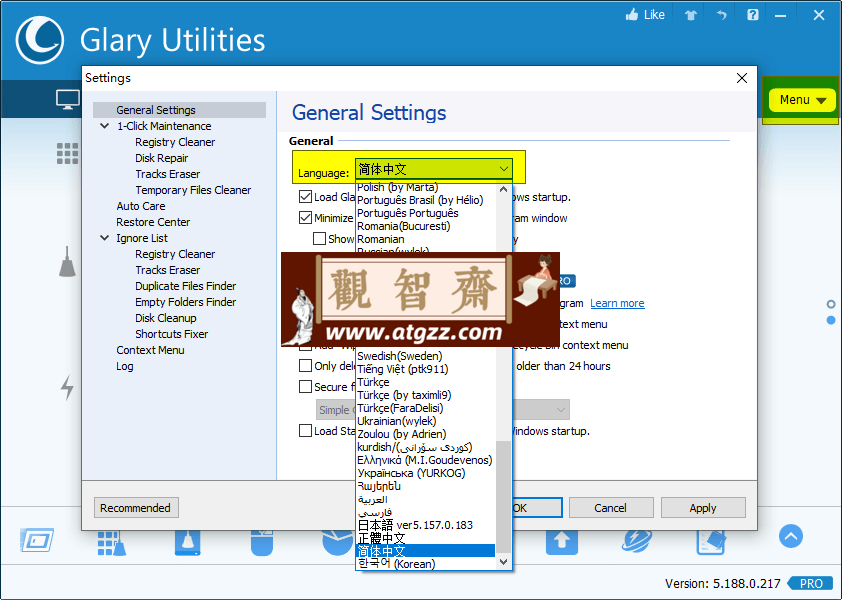Open the skin (shirt) icon in title bar
This screenshot has width=842, height=600.
(691, 15)
